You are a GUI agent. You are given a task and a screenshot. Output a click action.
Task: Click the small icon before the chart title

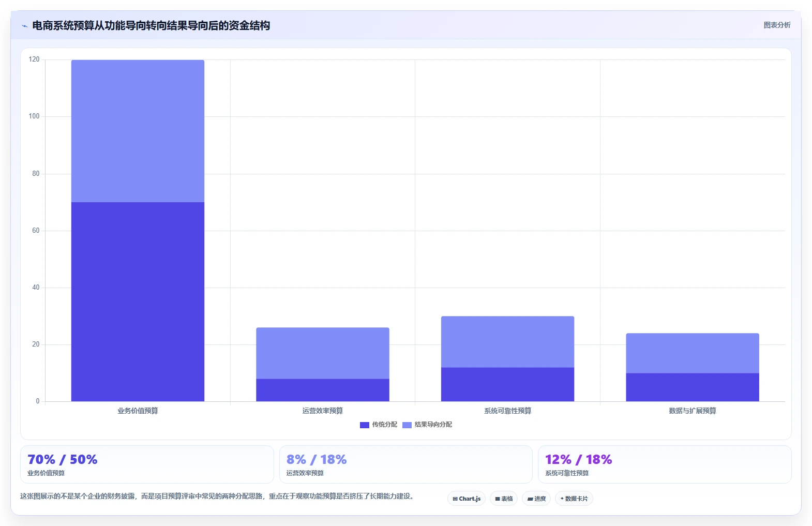[x=24, y=26]
